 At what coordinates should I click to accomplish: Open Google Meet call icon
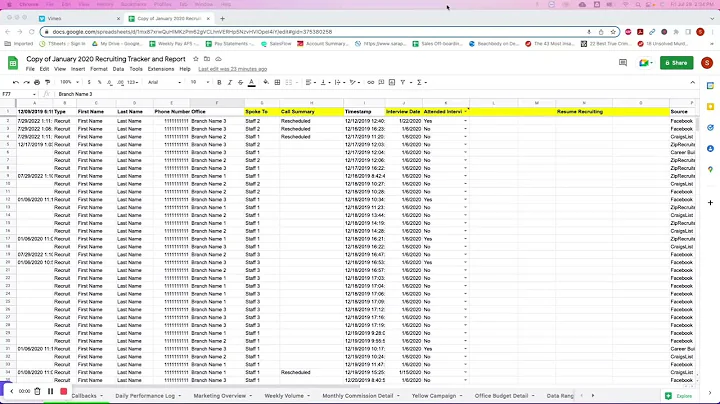646,62
